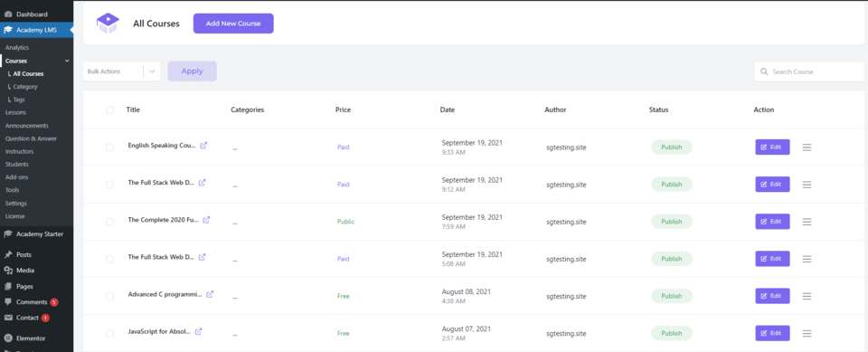This screenshot has height=352, width=868.
Task: Open the English Speaking course title link
Action: coord(162,146)
